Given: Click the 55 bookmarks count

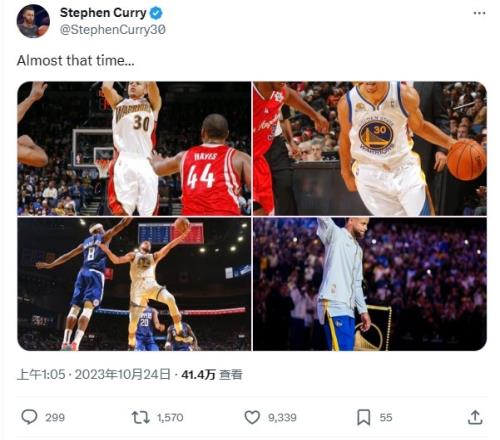Looking at the screenshot, I should 386,417.
